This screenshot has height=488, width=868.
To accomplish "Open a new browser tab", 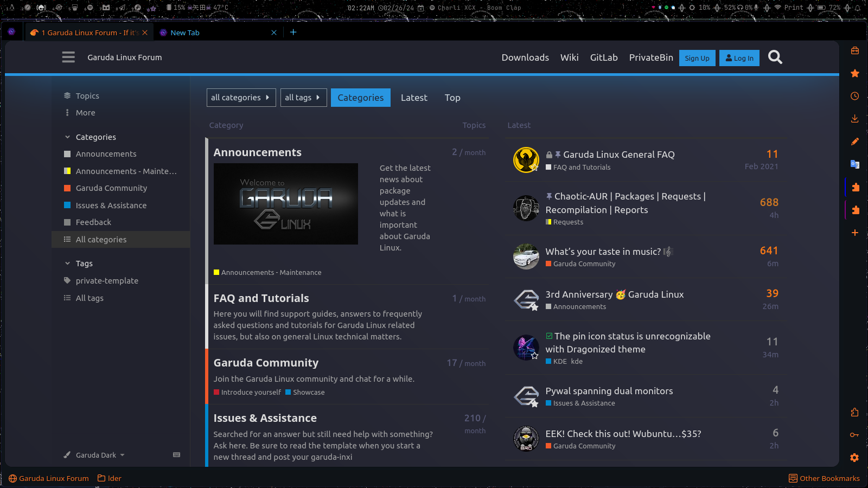I will (x=293, y=32).
